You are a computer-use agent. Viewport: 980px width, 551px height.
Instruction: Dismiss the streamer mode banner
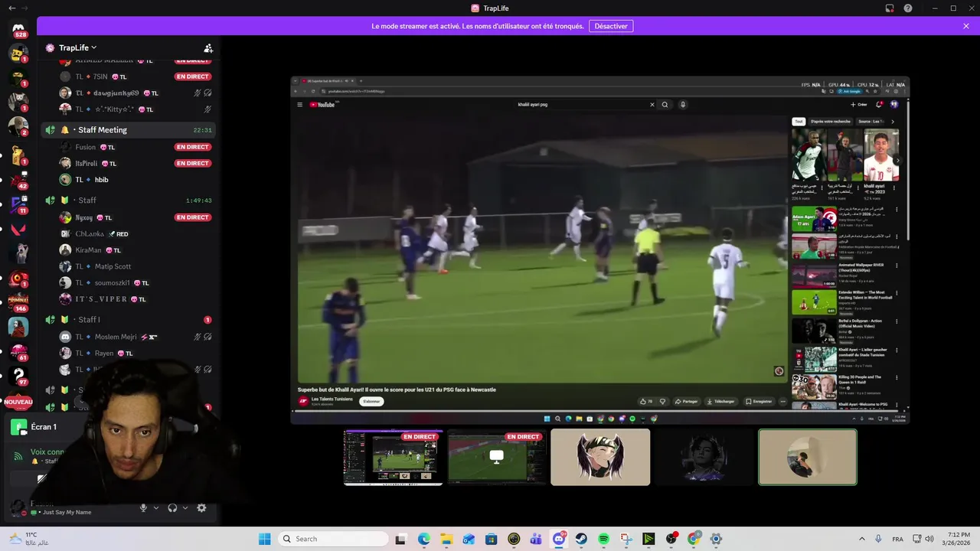[966, 26]
